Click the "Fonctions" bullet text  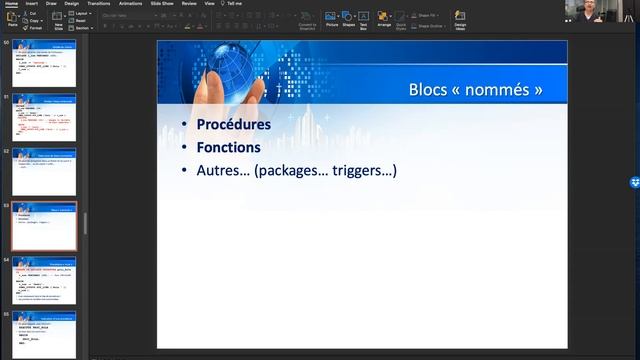click(x=229, y=147)
